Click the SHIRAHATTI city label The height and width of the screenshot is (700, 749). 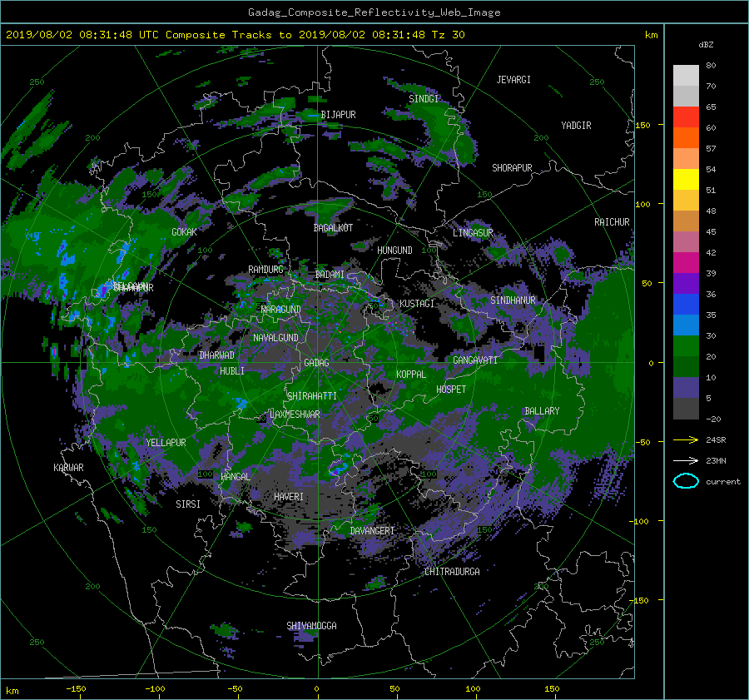click(312, 396)
